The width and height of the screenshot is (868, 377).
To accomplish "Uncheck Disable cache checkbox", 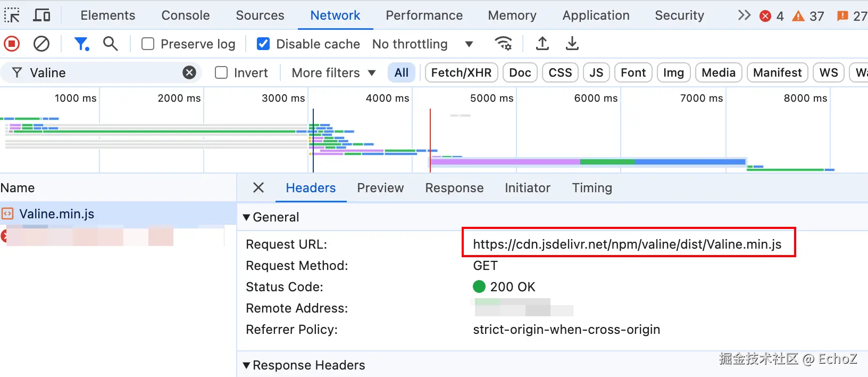I will coord(263,44).
